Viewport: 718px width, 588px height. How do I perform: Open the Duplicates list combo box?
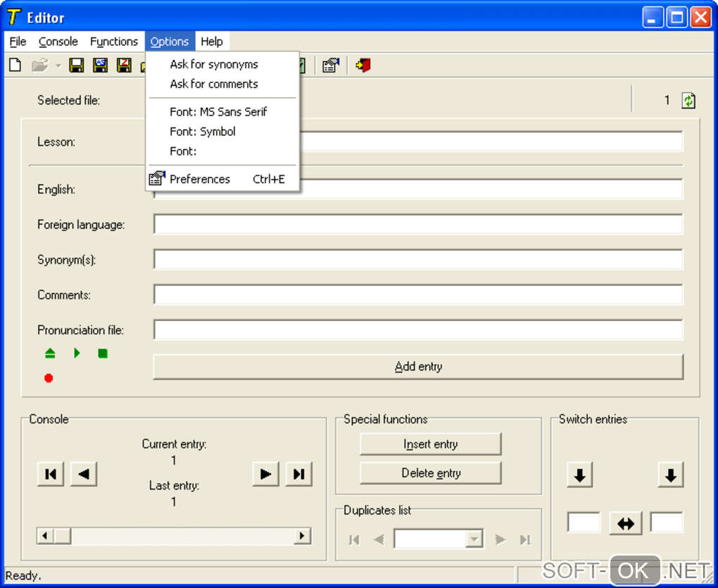[x=474, y=539]
